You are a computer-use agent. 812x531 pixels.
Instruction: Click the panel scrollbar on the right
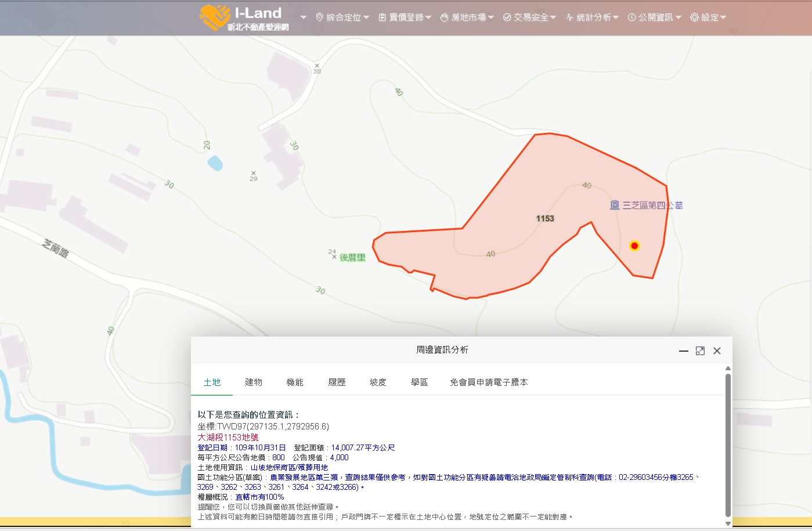[x=727, y=447]
